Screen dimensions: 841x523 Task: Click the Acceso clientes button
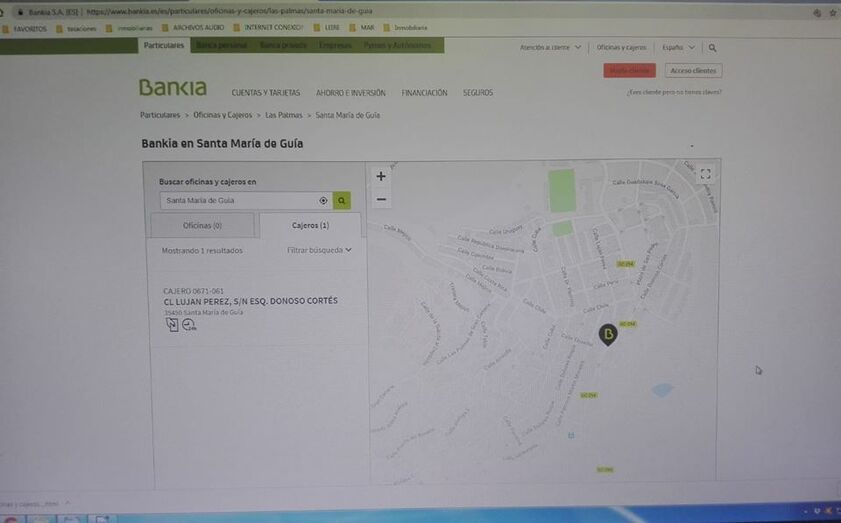tap(694, 70)
